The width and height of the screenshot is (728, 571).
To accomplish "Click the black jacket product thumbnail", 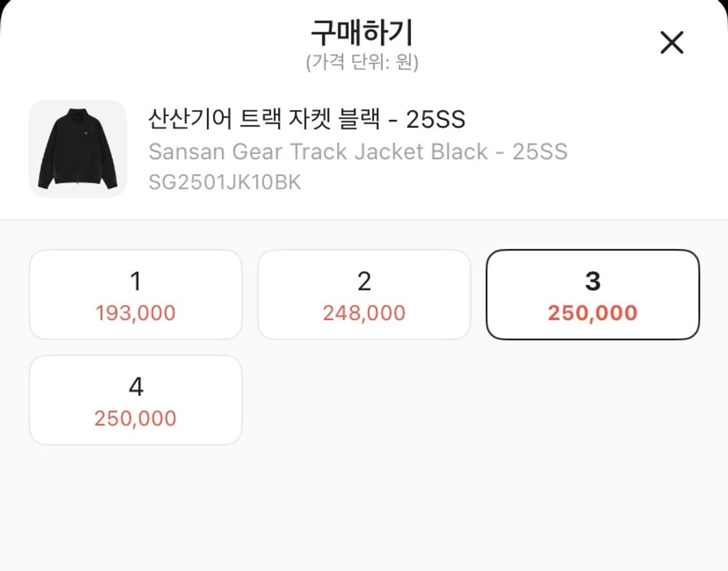I will (x=78, y=149).
